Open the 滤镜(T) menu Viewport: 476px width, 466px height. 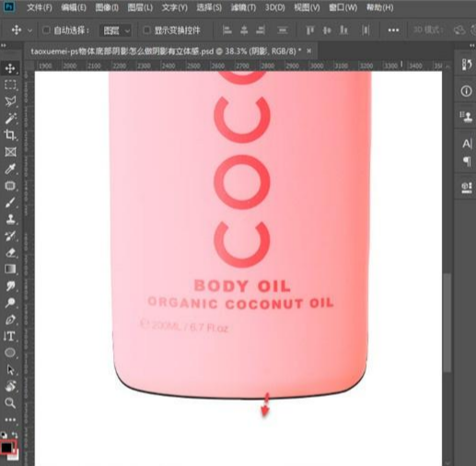pyautogui.click(x=243, y=7)
